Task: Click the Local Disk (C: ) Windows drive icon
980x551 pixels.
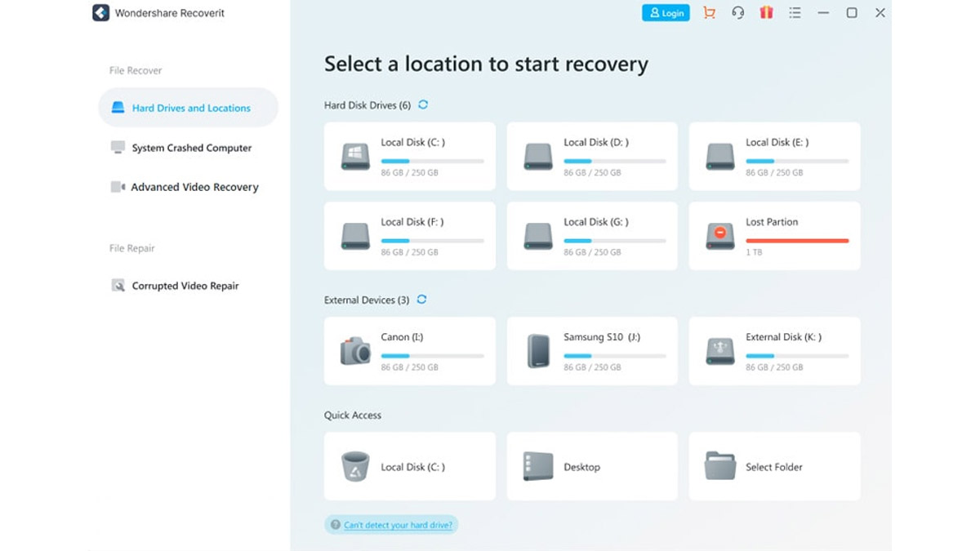Action: click(x=355, y=156)
